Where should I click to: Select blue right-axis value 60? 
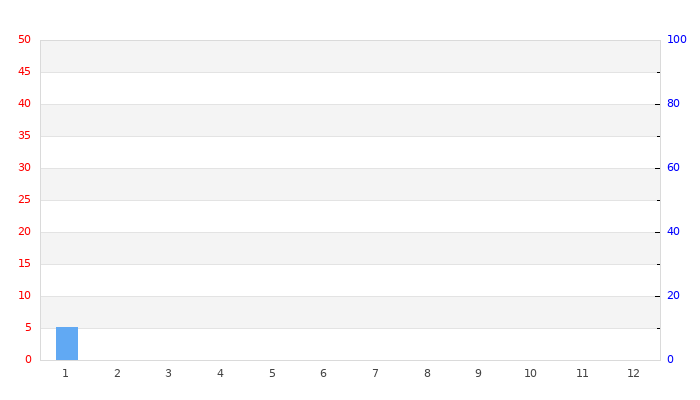click(673, 168)
